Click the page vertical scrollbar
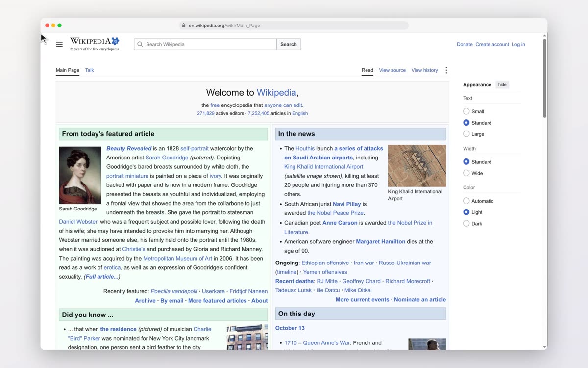 [544, 79]
